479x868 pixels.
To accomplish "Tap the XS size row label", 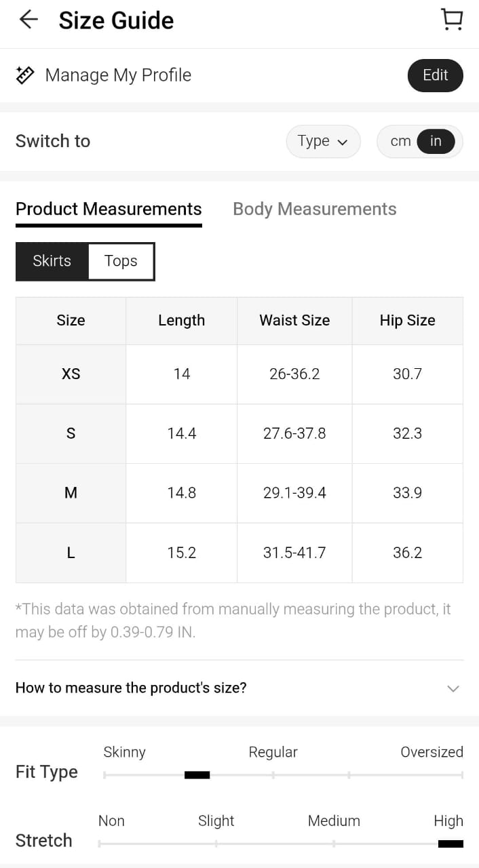I will (71, 374).
